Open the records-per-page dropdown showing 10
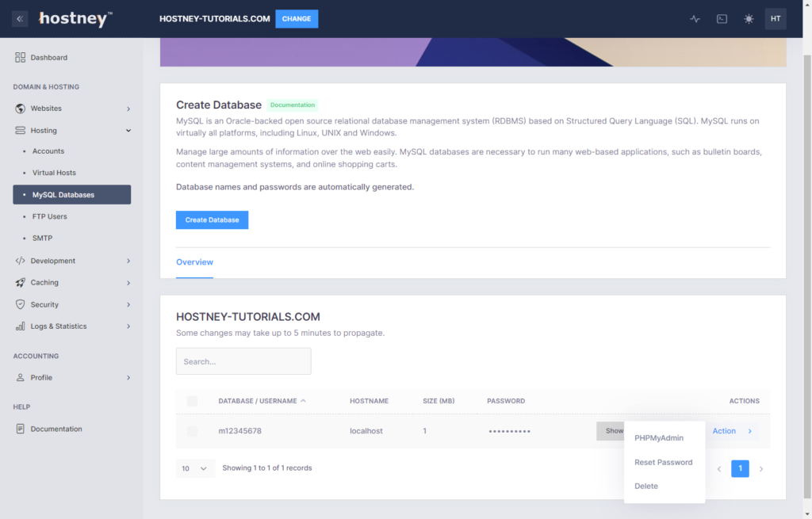The width and height of the screenshot is (812, 519). click(x=195, y=468)
